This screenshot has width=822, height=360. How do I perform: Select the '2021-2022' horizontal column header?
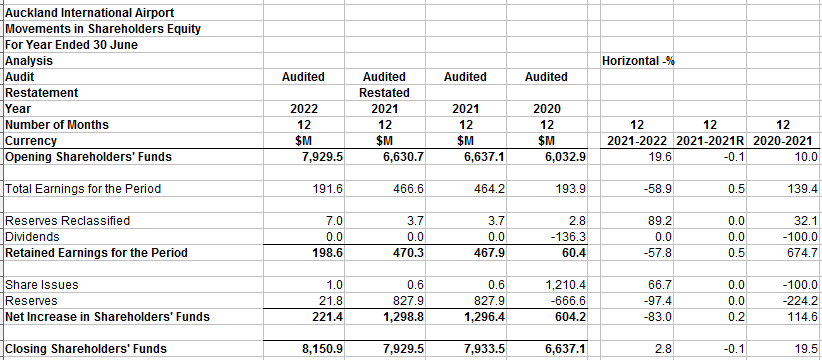click(x=637, y=141)
